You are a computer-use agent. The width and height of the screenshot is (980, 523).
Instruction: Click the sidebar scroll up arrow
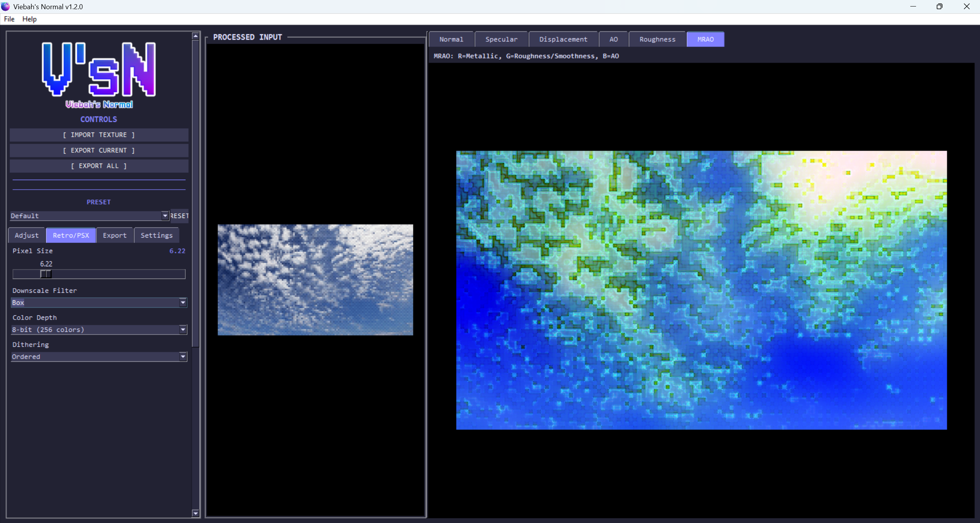click(x=195, y=36)
